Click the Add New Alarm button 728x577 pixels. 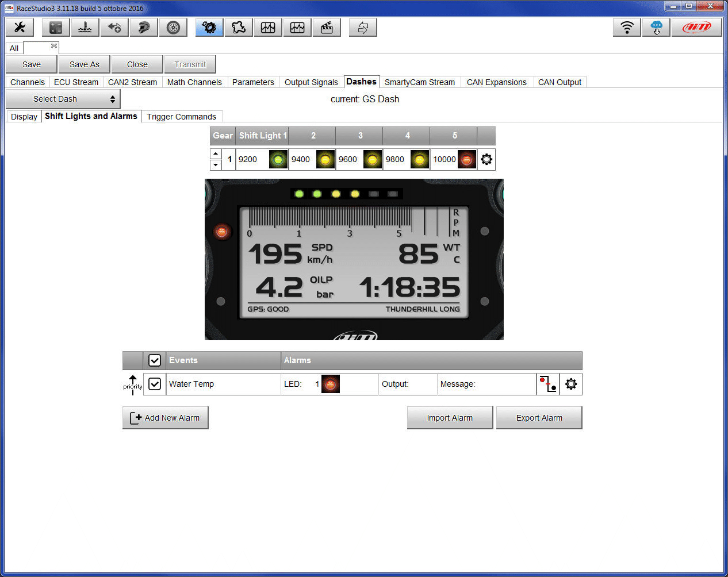[x=166, y=418]
